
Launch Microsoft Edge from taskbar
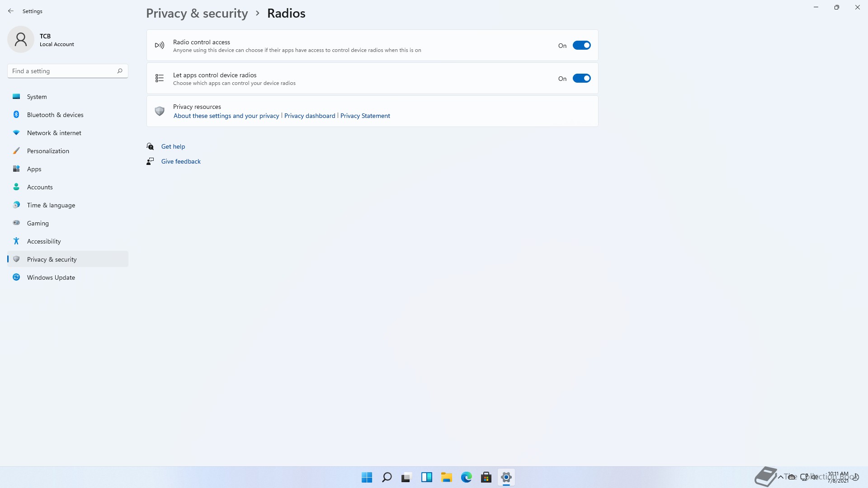(467, 477)
